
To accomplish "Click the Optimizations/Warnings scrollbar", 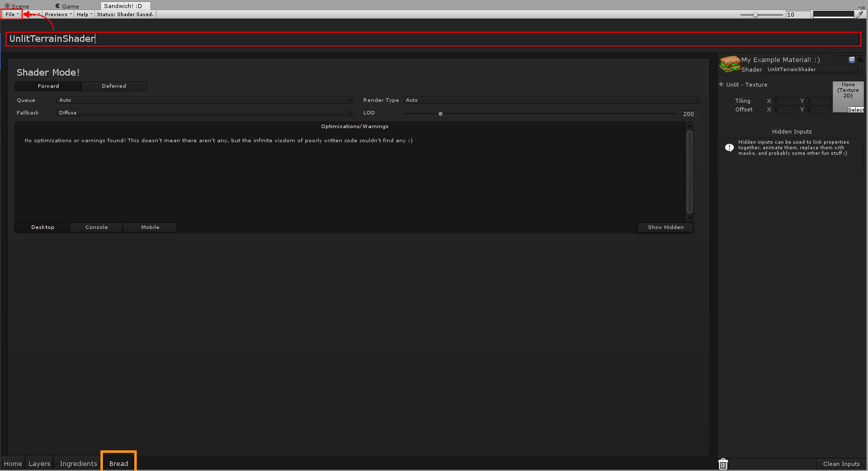I will pyautogui.click(x=689, y=172).
